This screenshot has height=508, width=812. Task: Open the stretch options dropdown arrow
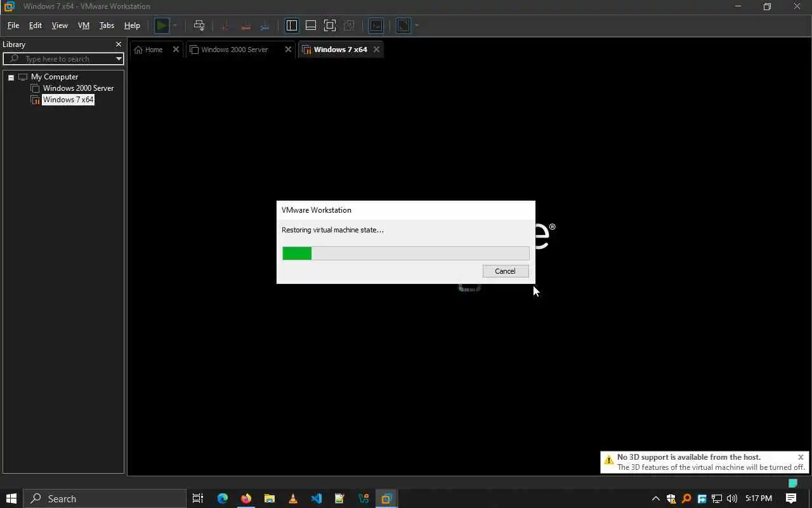pyautogui.click(x=417, y=25)
